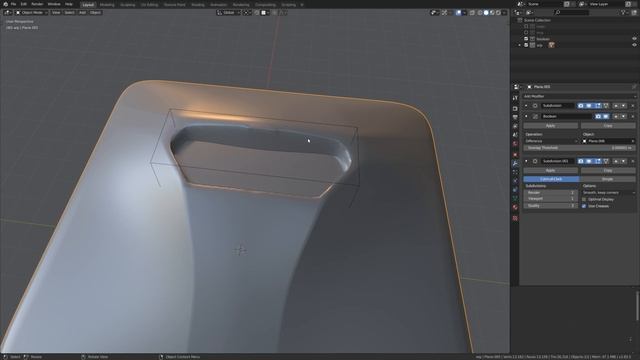Open the Window menu

point(54,4)
